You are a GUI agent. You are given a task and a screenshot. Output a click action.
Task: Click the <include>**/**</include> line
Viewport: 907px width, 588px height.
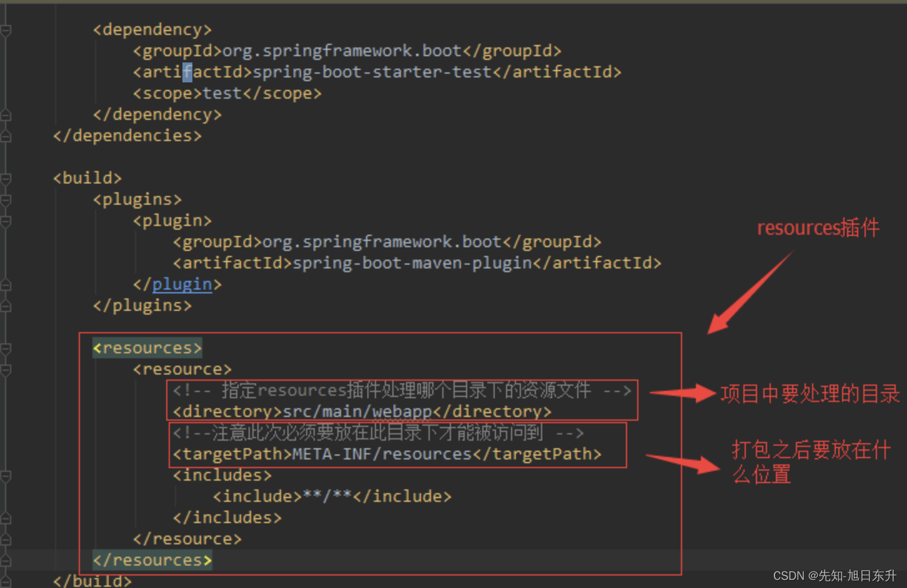[332, 496]
